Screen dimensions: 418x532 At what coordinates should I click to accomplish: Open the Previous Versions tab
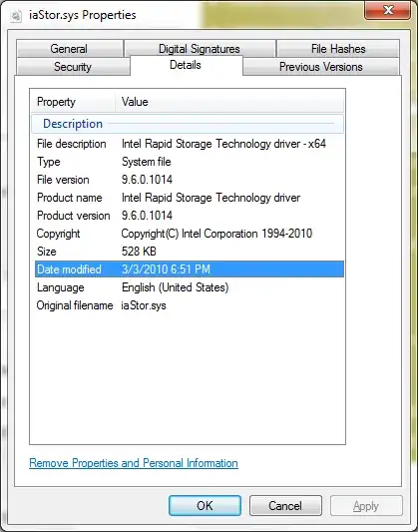[x=321, y=67]
